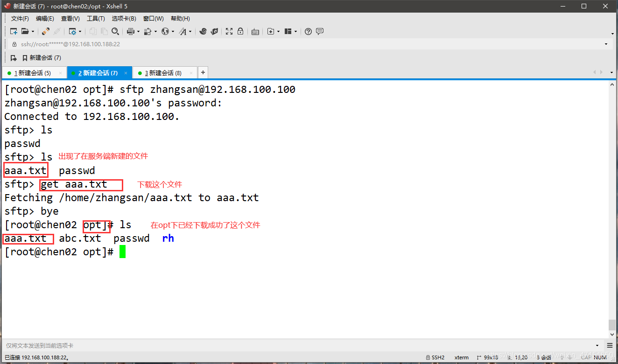Viewport: 618px width, 364px height.
Task: Open the 帮助(H) menu
Action: (x=180, y=19)
